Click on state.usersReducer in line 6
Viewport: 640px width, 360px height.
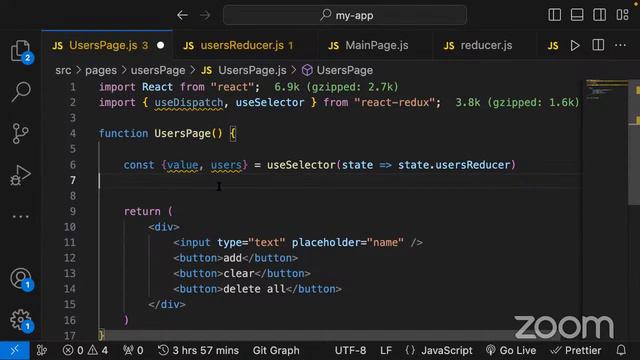pyautogui.click(x=454, y=165)
